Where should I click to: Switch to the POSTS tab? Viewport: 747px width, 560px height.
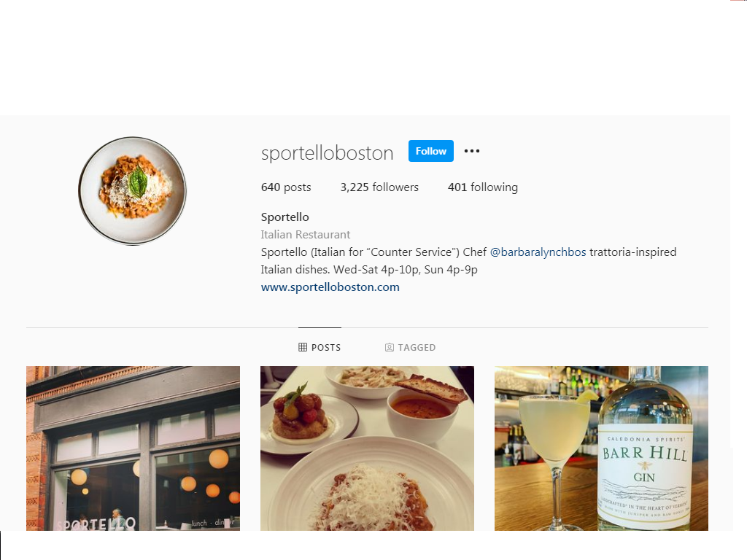(x=320, y=347)
